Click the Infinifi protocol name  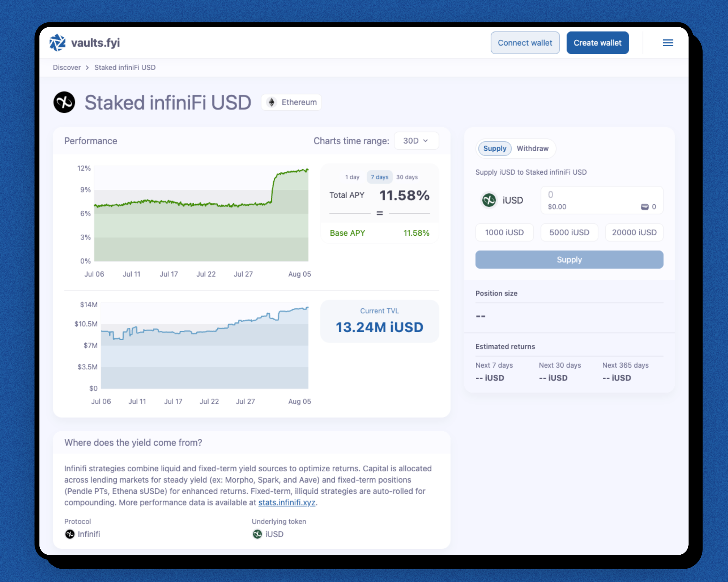pyautogui.click(x=89, y=534)
